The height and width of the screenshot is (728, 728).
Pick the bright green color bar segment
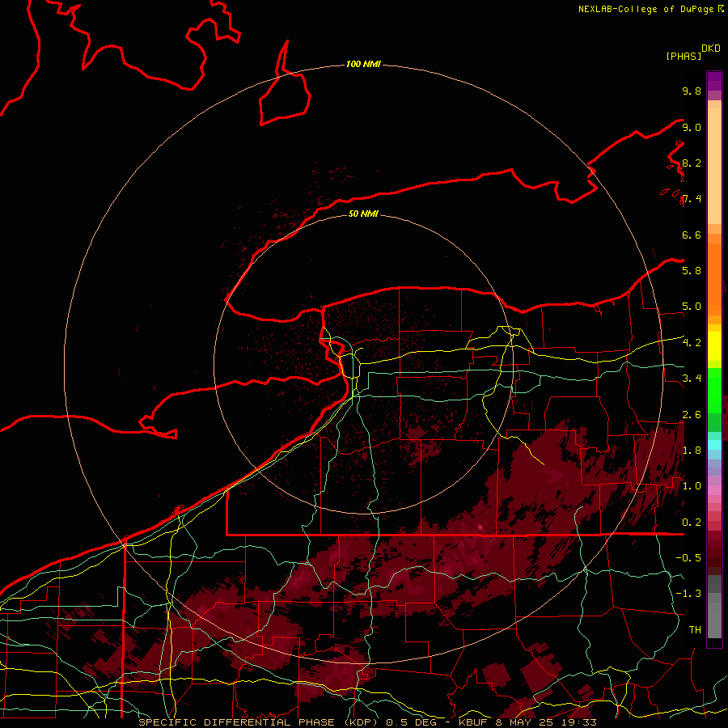pos(714,392)
